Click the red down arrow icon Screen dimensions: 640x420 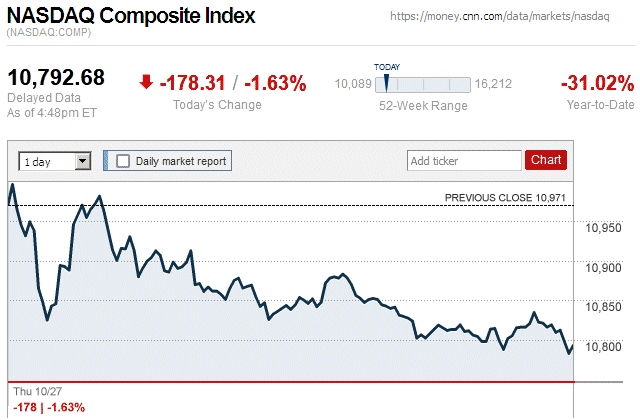[147, 82]
